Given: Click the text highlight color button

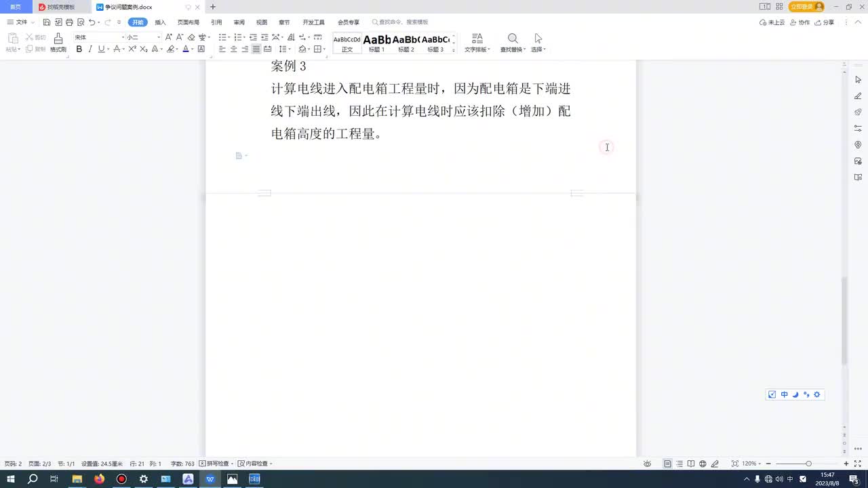Looking at the screenshot, I should pos(170,49).
